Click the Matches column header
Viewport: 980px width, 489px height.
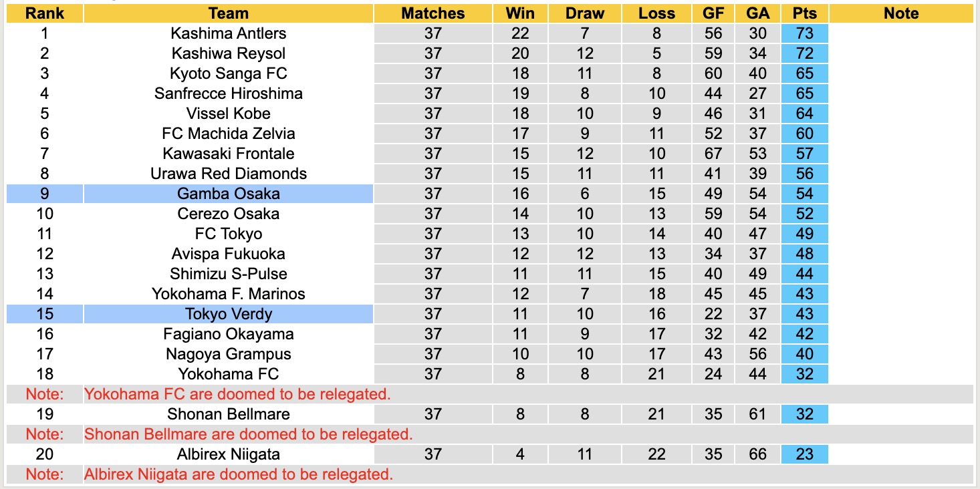point(433,13)
